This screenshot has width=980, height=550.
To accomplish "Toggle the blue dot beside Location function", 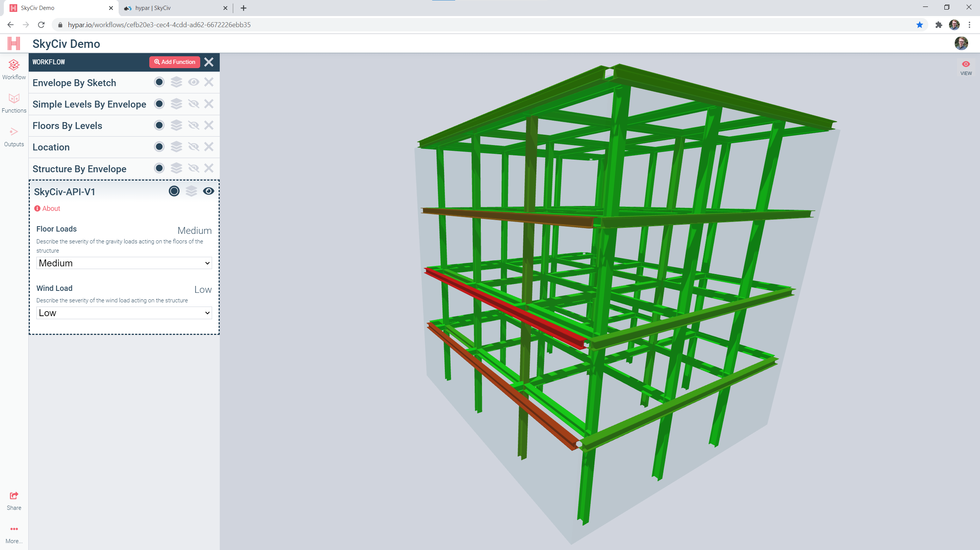I will (160, 147).
